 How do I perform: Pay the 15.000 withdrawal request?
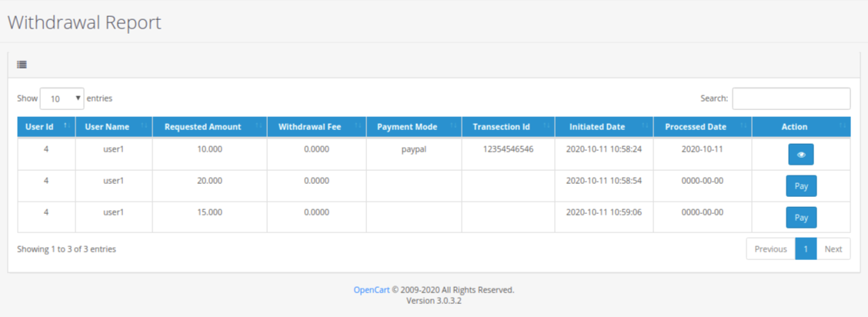click(x=800, y=218)
